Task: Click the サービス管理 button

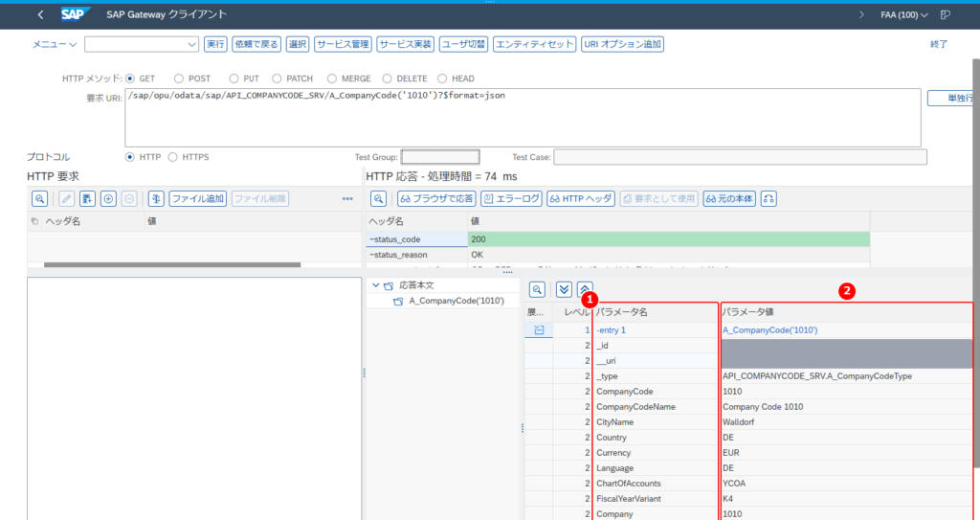Action: [344, 44]
